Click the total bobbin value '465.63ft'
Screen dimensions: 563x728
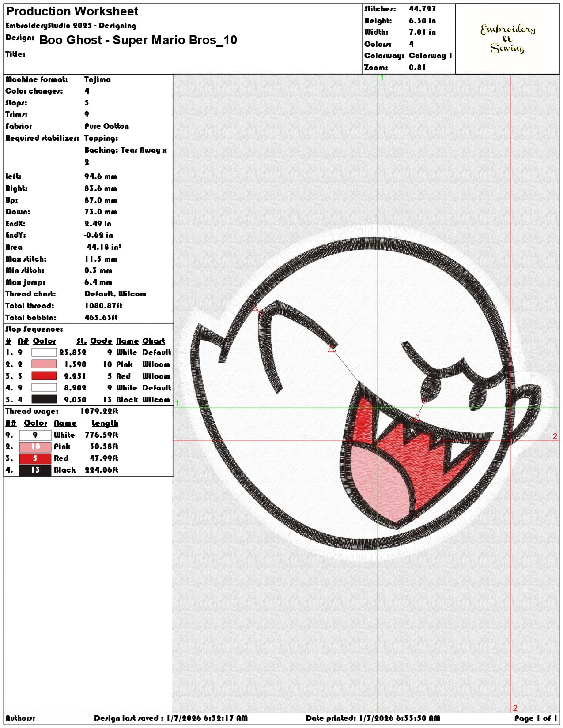coord(101,318)
